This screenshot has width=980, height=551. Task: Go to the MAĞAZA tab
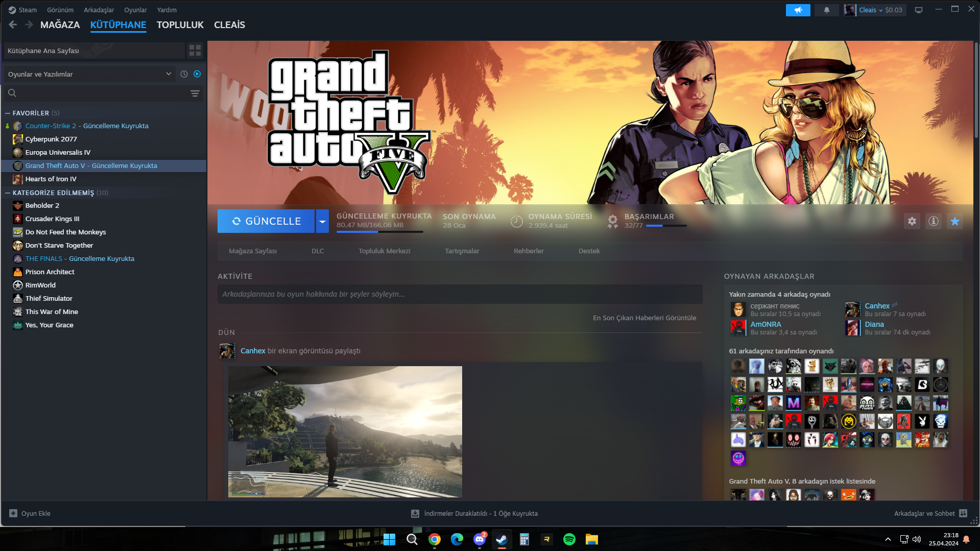point(60,25)
